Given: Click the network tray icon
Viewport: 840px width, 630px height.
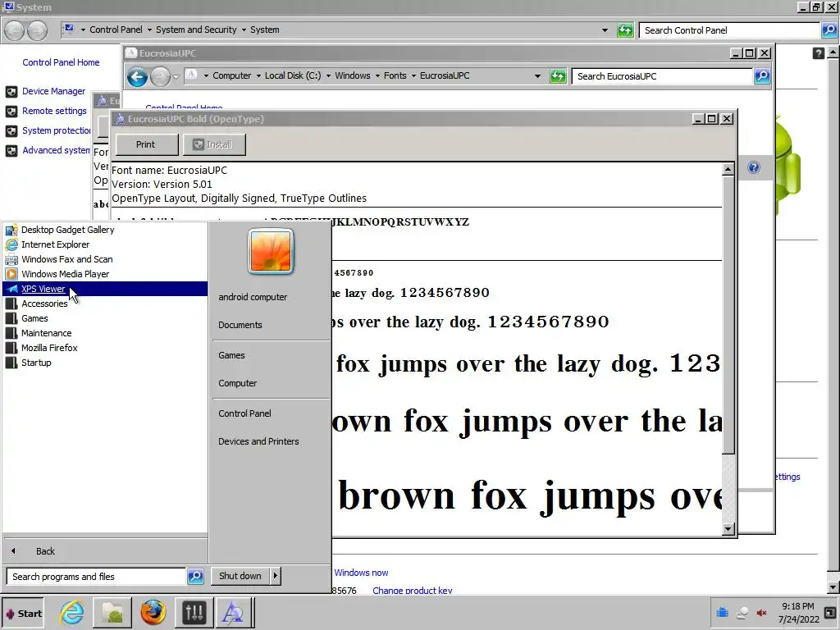Looking at the screenshot, I should pos(742,613).
